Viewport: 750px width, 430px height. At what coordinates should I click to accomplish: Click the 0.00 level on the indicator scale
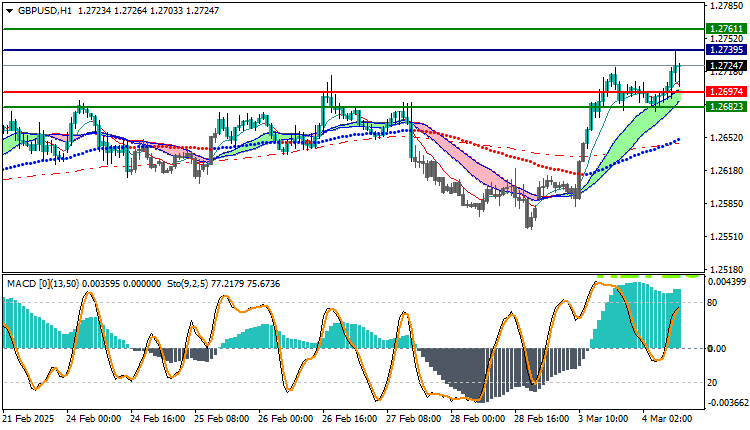(x=717, y=349)
